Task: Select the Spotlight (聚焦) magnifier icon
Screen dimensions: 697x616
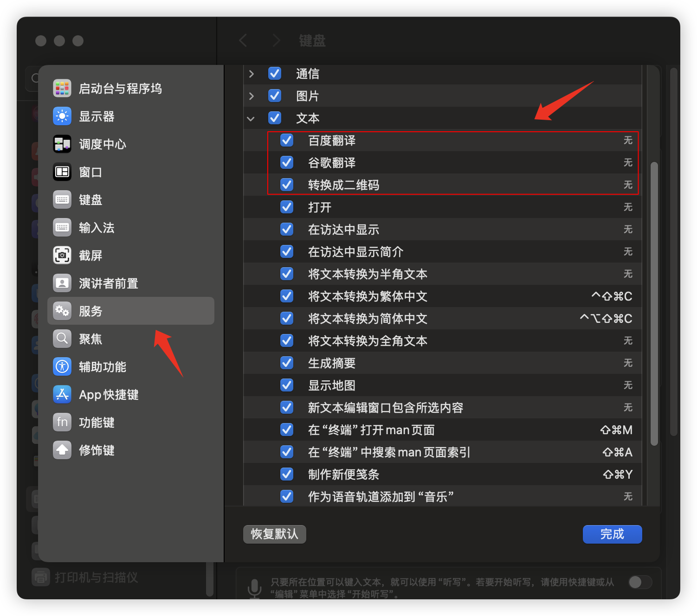Action: (62, 339)
